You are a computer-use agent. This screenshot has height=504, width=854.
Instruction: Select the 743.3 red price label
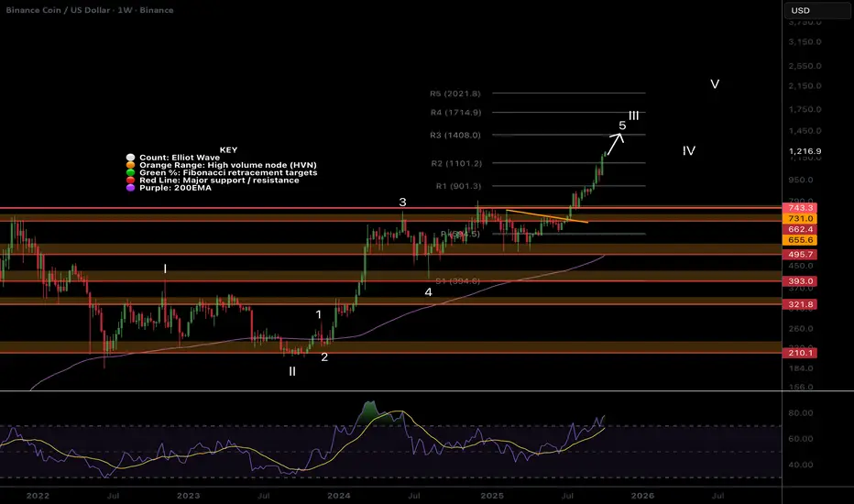(805, 209)
